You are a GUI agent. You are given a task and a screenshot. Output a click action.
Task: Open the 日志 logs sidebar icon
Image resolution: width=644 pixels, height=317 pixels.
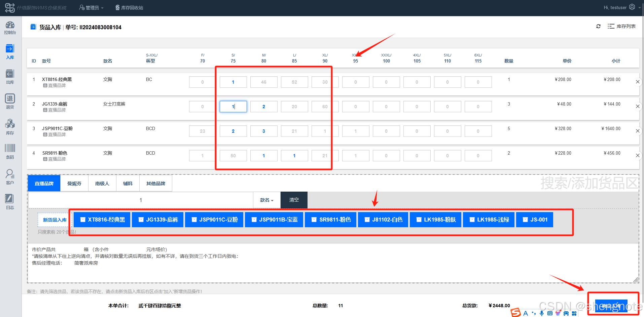tap(10, 201)
